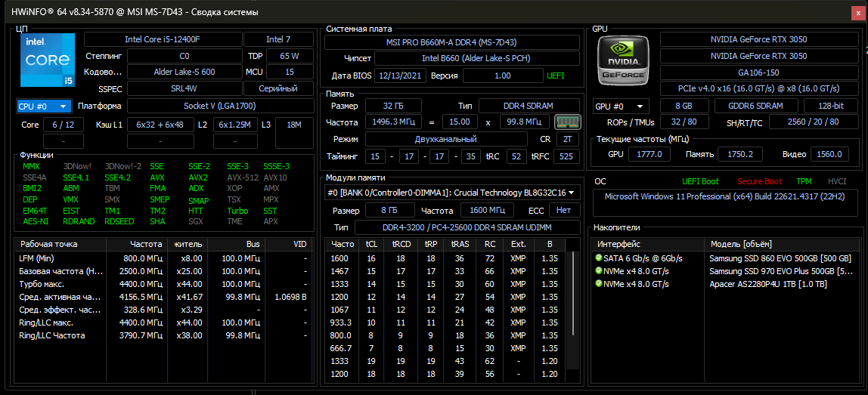Click the Microsoft Windows 11 Professional OS field

[725, 202]
